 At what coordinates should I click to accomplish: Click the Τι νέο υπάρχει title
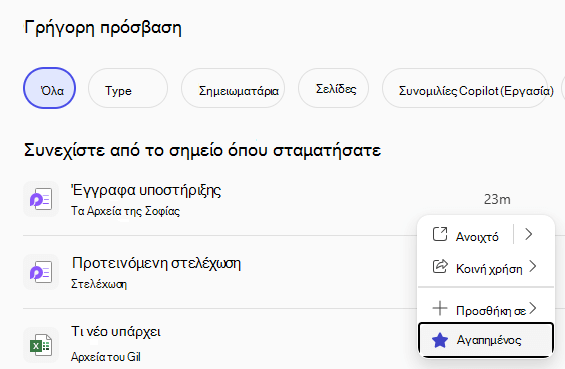116,332
